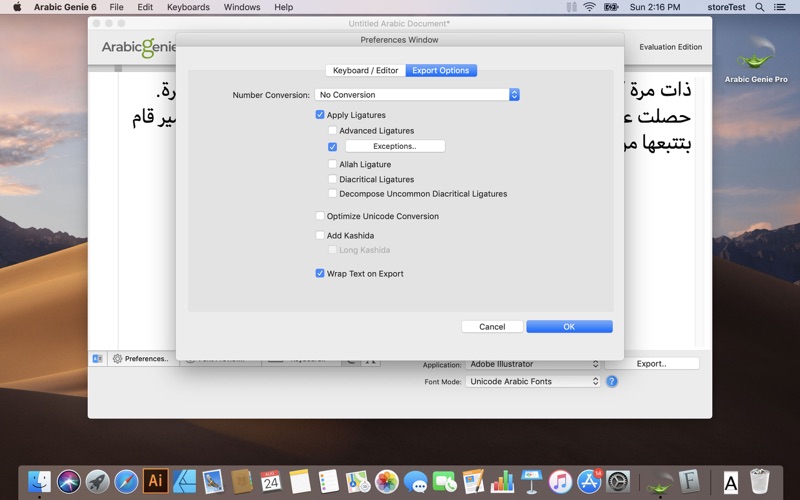Open the File menu

116,7
